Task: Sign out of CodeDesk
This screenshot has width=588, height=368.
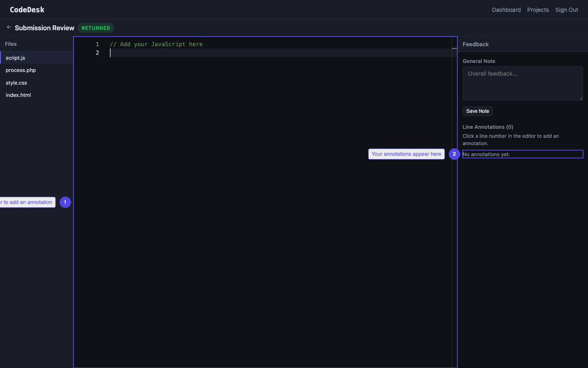Action: [x=566, y=9]
